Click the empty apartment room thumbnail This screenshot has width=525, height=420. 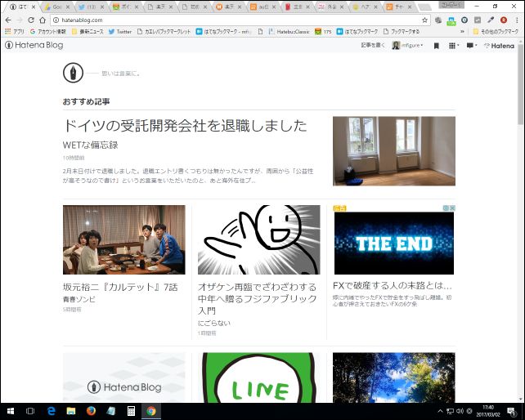(394, 151)
